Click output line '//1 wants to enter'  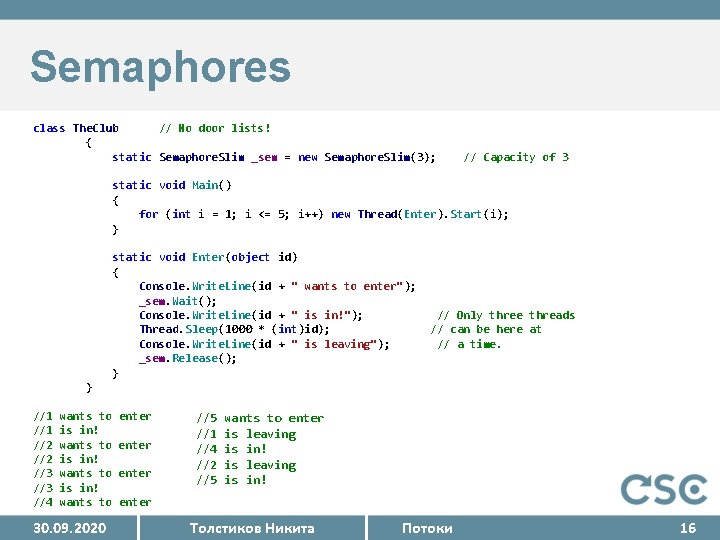coord(92,416)
